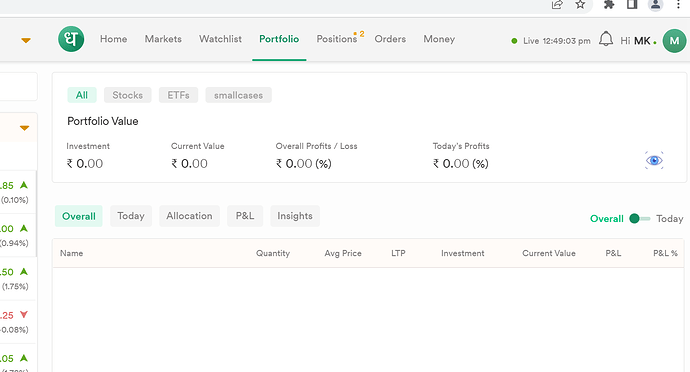
Task: Bookmark this page with star icon
Action: (x=580, y=5)
